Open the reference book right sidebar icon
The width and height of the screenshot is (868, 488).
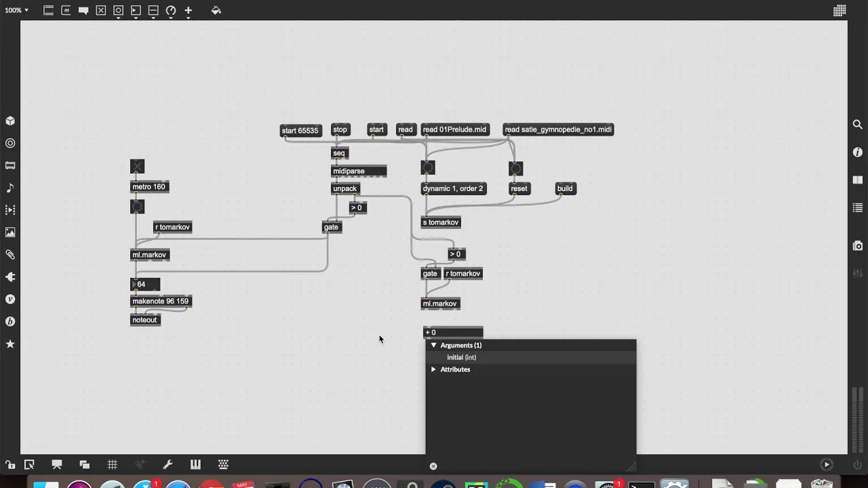pyautogui.click(x=857, y=180)
